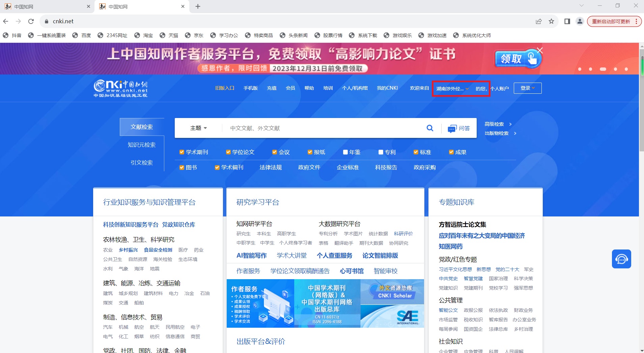Close the second 中国知网 tab
Image resolution: width=644 pixels, height=353 pixels.
183,6
